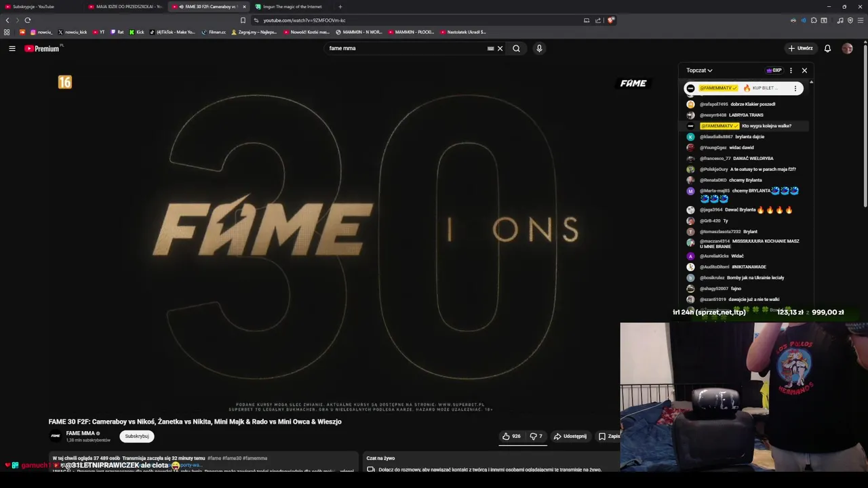Open browser apps grid in bookmarks bar
This screenshot has height=488, width=868.
coord(7,32)
